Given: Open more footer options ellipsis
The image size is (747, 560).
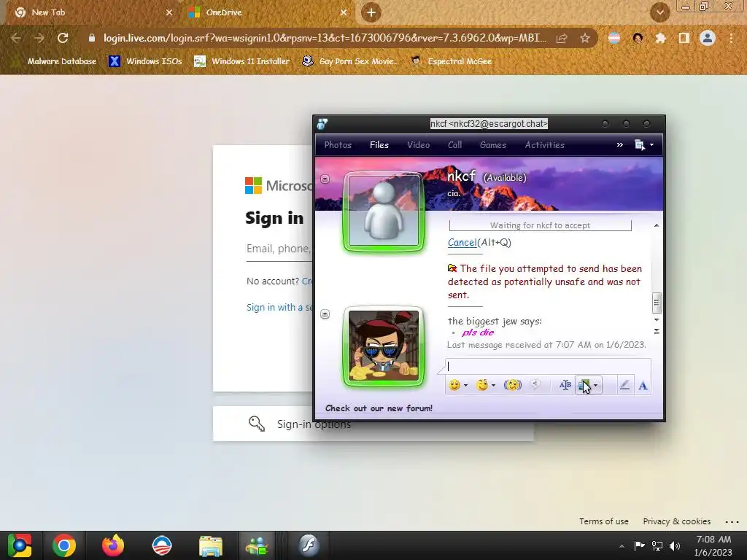Looking at the screenshot, I should (x=732, y=522).
